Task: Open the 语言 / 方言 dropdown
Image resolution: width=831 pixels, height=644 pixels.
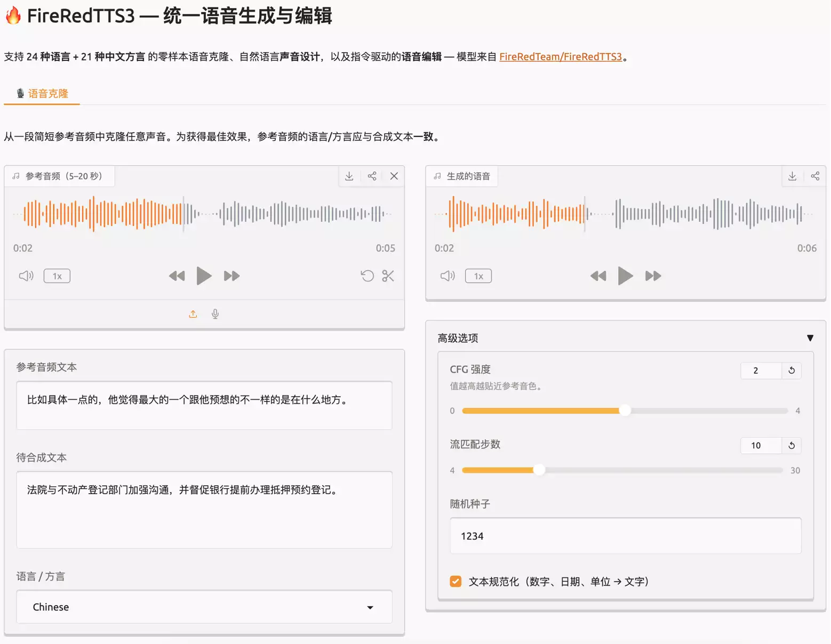Action: pos(204,607)
